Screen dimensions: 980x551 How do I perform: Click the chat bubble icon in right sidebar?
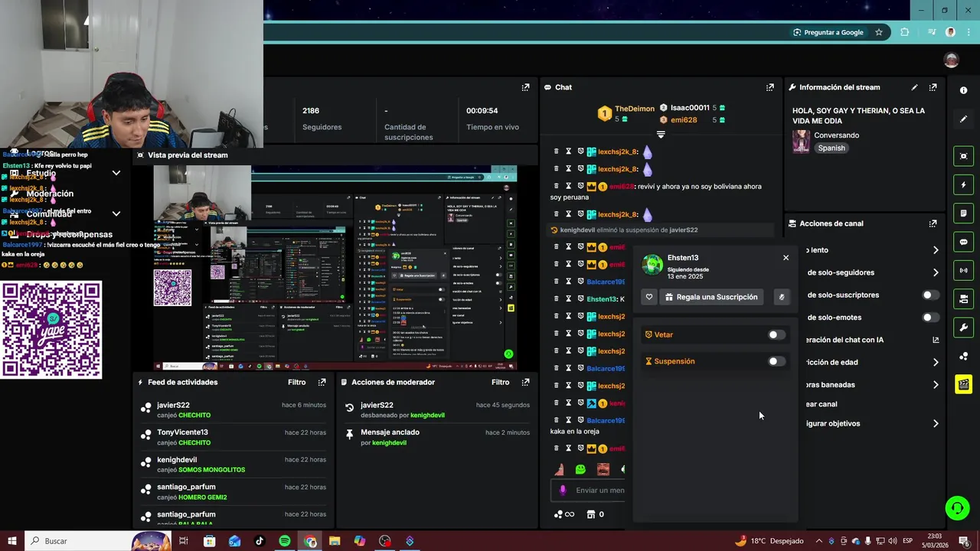pos(963,242)
